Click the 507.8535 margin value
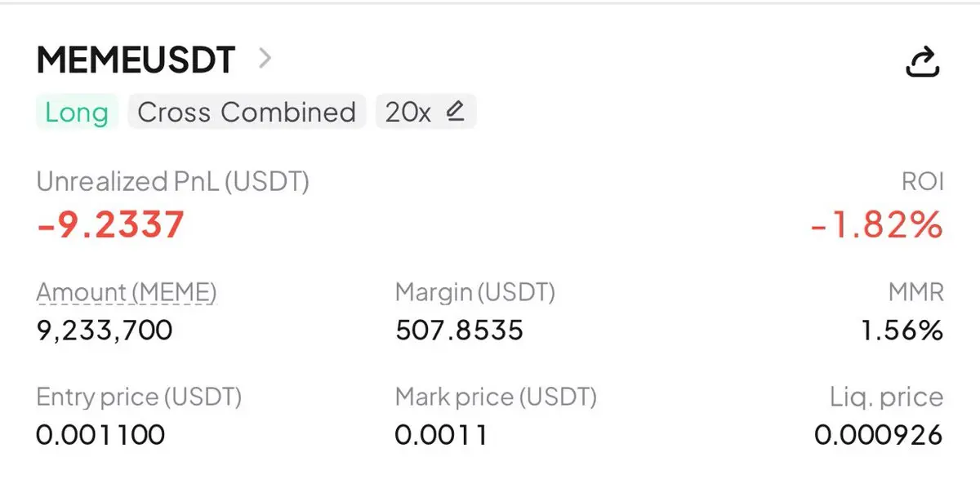 click(459, 330)
